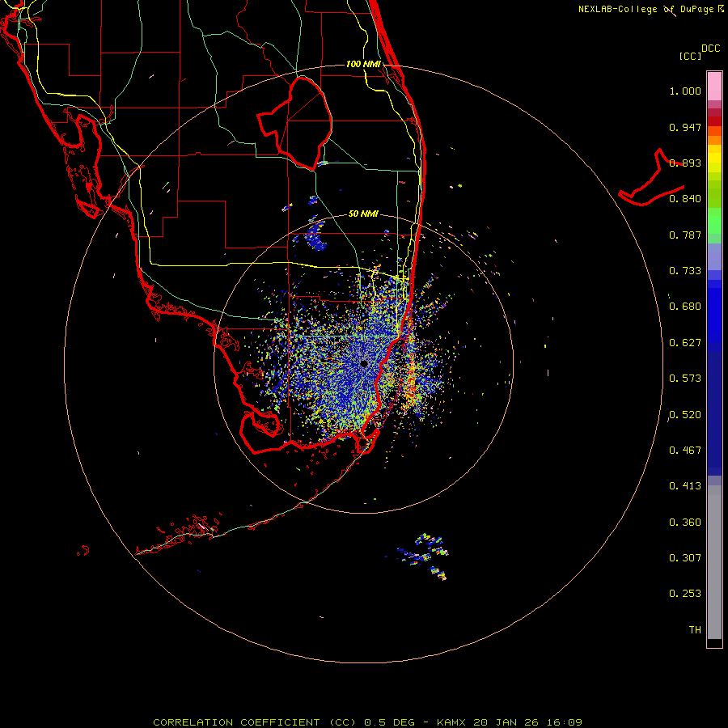Screen dimensions: 728x728
Task: Click the 0.413 color scale label
Action: tap(685, 486)
